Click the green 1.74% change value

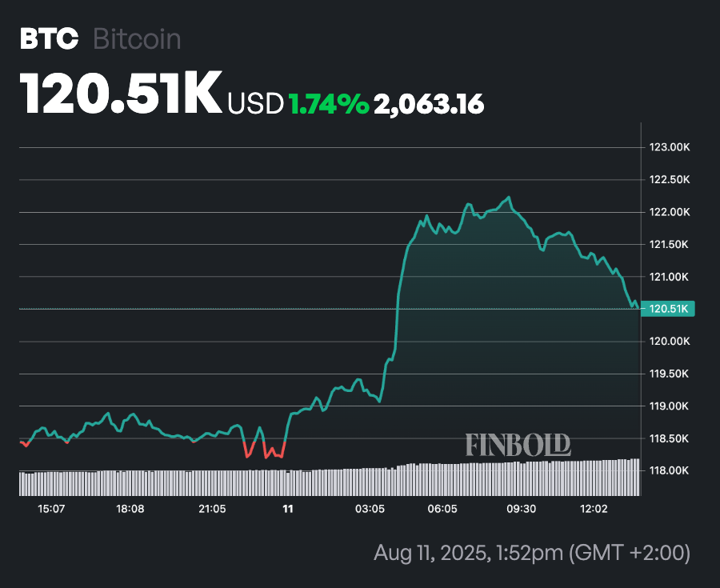click(x=328, y=104)
